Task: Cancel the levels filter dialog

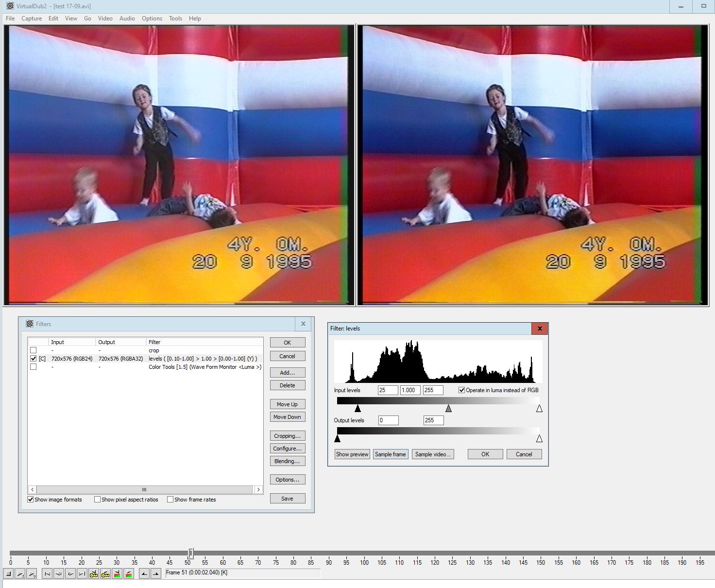Action: coord(524,454)
